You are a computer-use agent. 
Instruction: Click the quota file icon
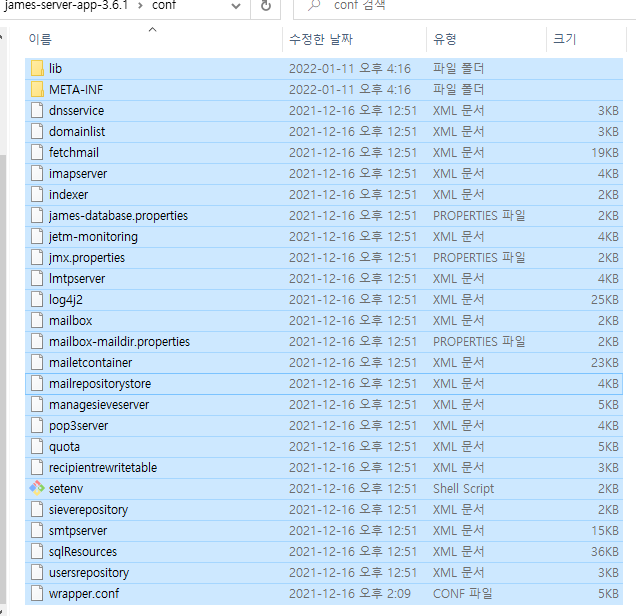[x=37, y=447]
